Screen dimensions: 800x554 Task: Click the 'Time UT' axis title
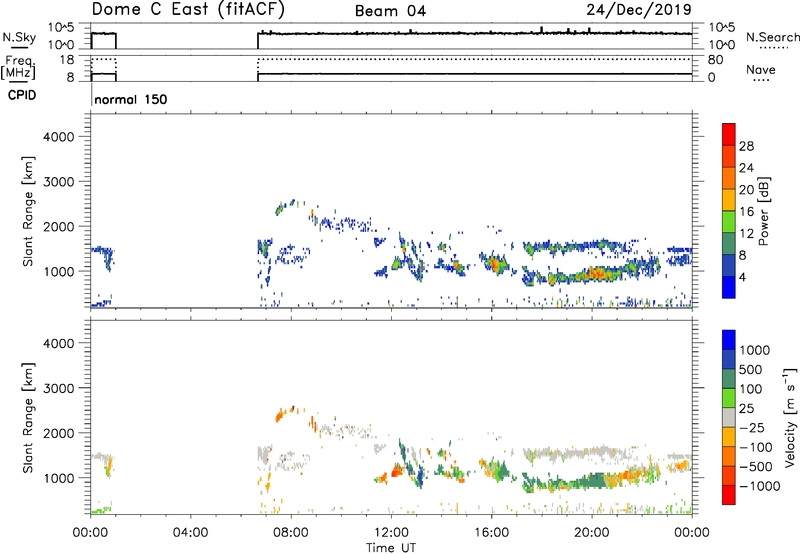[391, 548]
